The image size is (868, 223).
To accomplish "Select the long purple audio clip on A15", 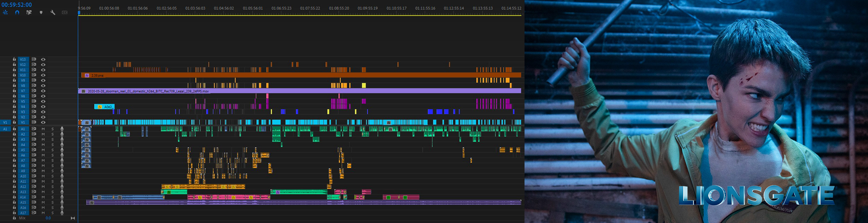I will click(304, 202).
